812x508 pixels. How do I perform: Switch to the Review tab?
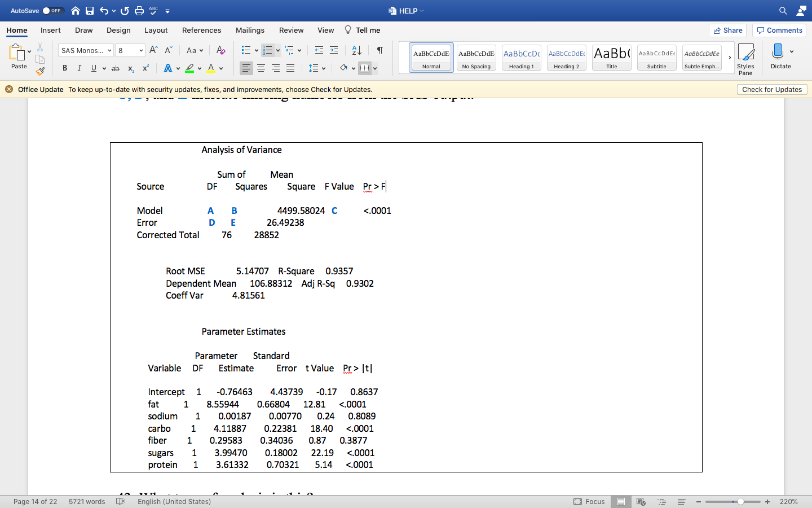[291, 30]
